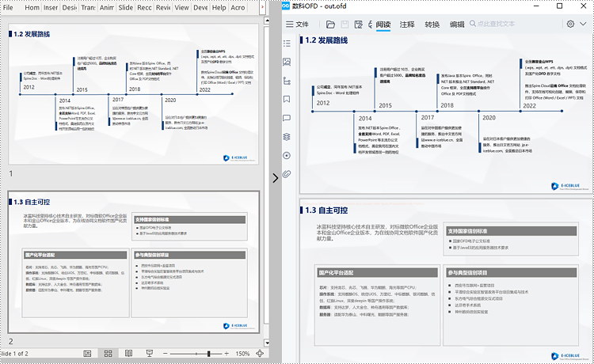Fit slide to window icon in status bar
Screen dimensions: 594x364
pos(260,354)
